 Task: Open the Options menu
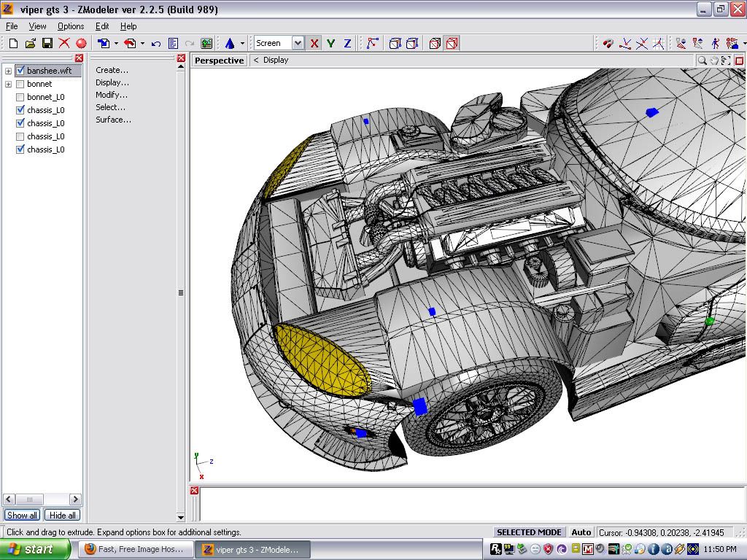[x=71, y=26]
